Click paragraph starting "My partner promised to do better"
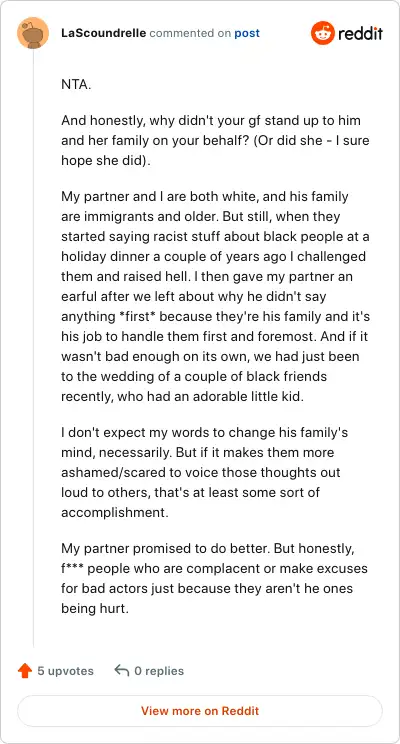Image resolution: width=400 pixels, height=744 pixels. 214,578
